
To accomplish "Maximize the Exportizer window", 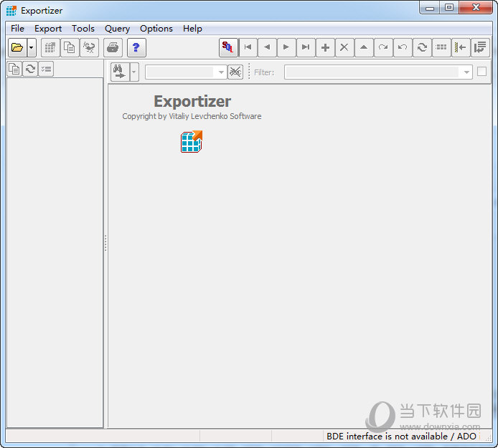I will tap(449, 8).
